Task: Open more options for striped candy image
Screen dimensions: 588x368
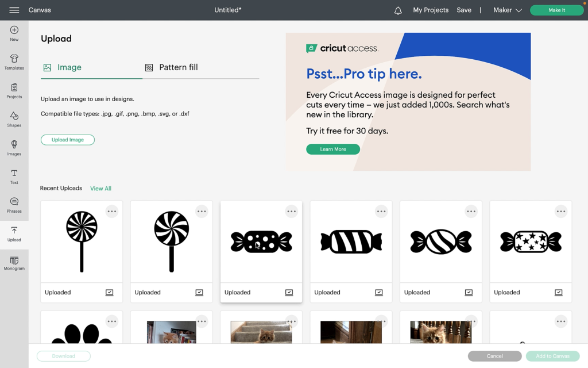Action: coord(381,212)
